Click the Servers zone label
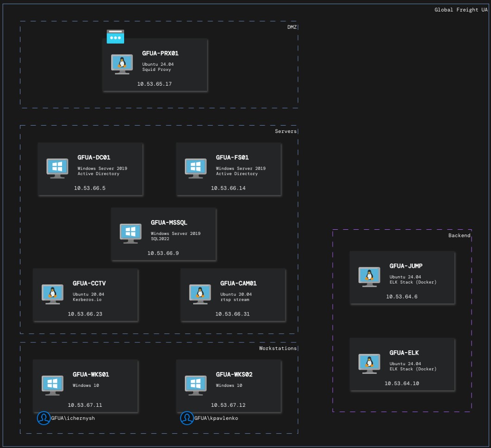This screenshot has height=448, width=491. click(x=286, y=131)
